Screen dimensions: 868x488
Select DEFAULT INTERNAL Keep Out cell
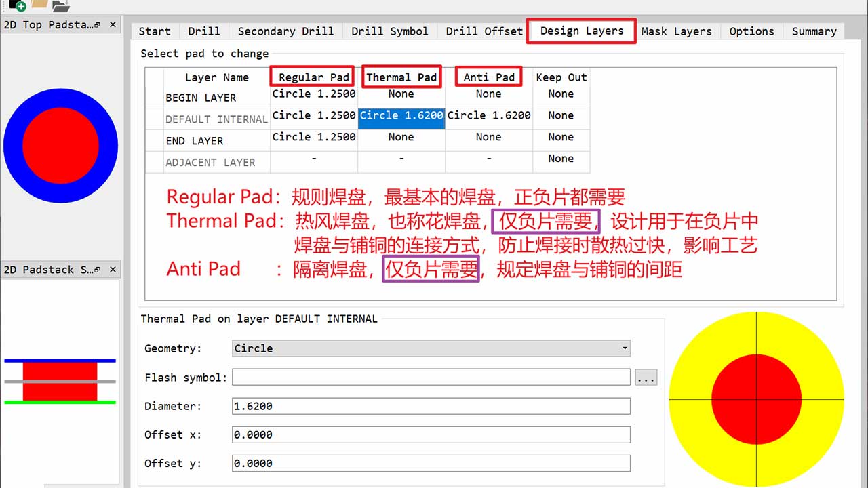tap(561, 119)
